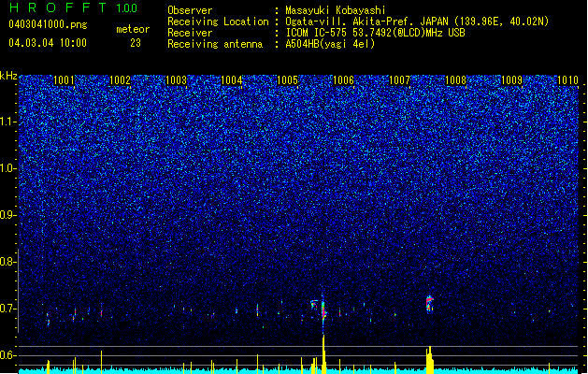
Task: Click the tallest yellow peak near 1005.6
Action: [x=323, y=354]
